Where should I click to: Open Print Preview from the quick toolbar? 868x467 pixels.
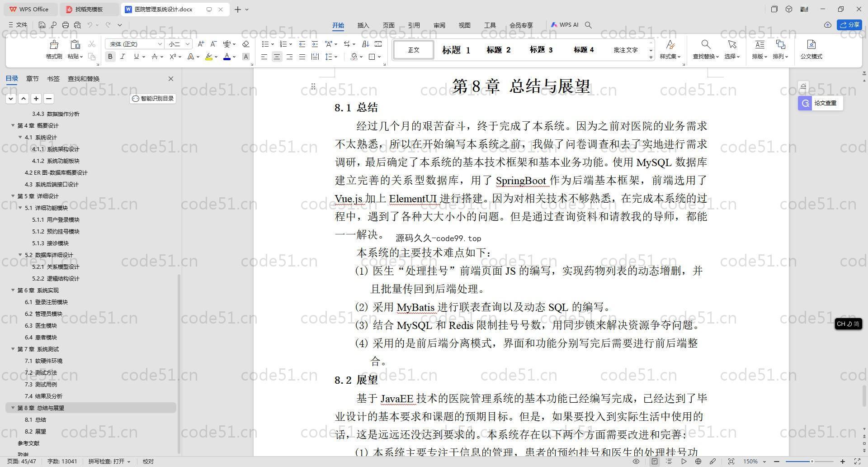coord(77,25)
